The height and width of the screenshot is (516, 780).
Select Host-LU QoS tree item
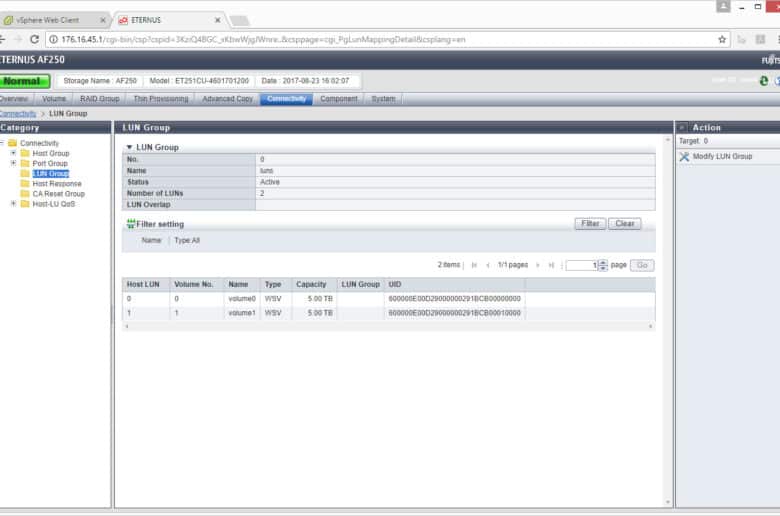[x=54, y=204]
